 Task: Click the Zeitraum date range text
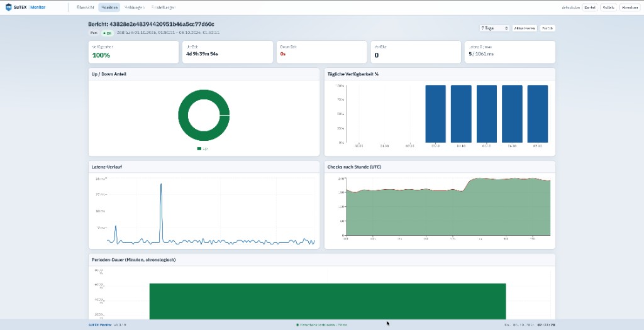[x=169, y=33]
